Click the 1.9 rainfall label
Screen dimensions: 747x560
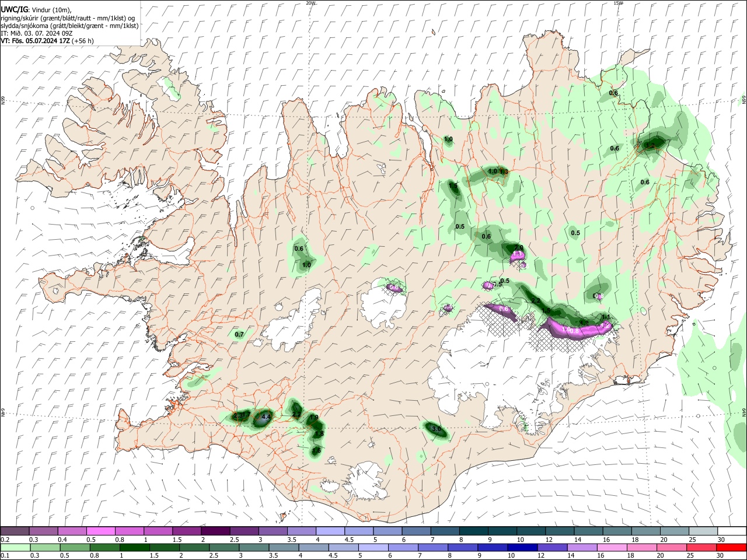coord(314,418)
